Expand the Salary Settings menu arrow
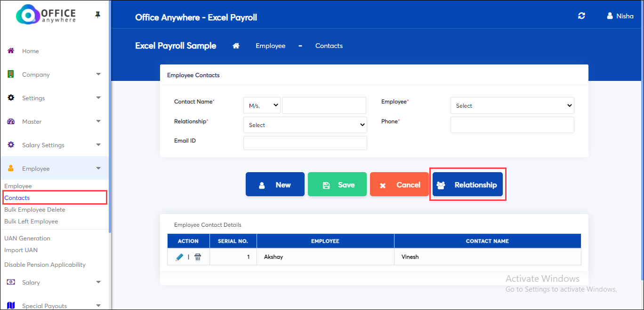The image size is (644, 310). (x=98, y=145)
